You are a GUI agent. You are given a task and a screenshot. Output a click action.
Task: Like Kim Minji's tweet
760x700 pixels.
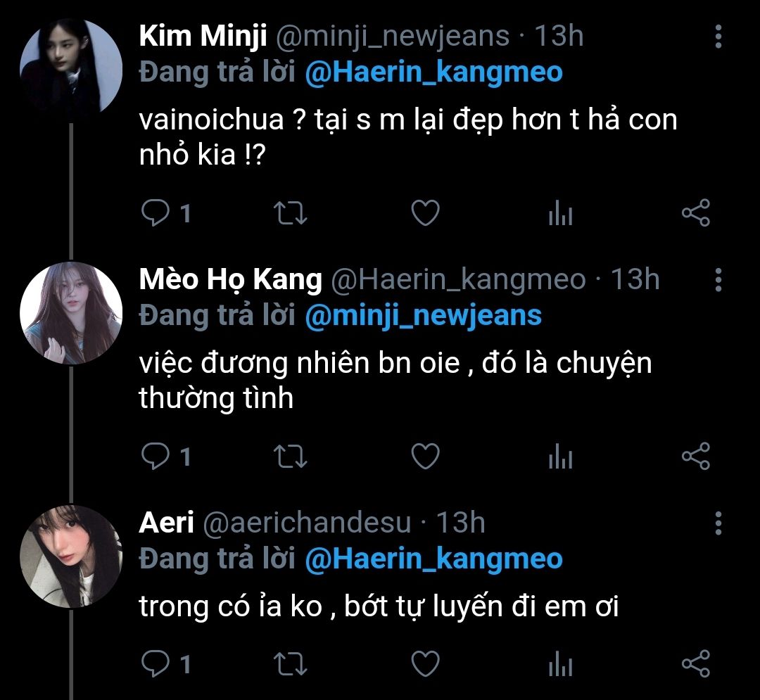click(x=425, y=213)
